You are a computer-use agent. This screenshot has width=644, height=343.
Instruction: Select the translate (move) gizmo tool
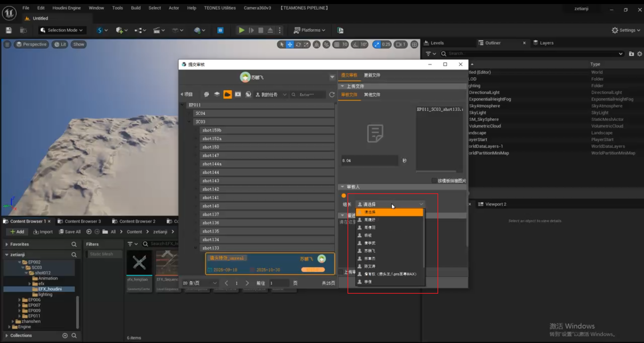click(290, 44)
